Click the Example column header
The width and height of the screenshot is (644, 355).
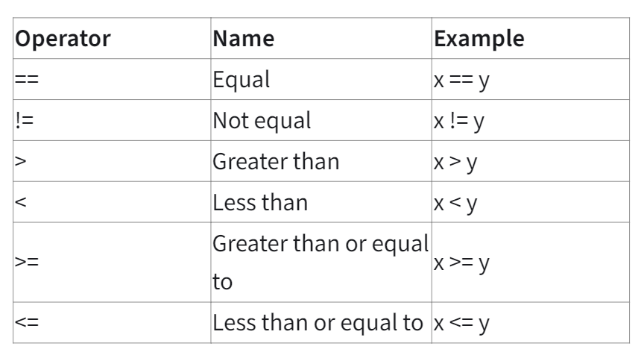[x=479, y=39]
